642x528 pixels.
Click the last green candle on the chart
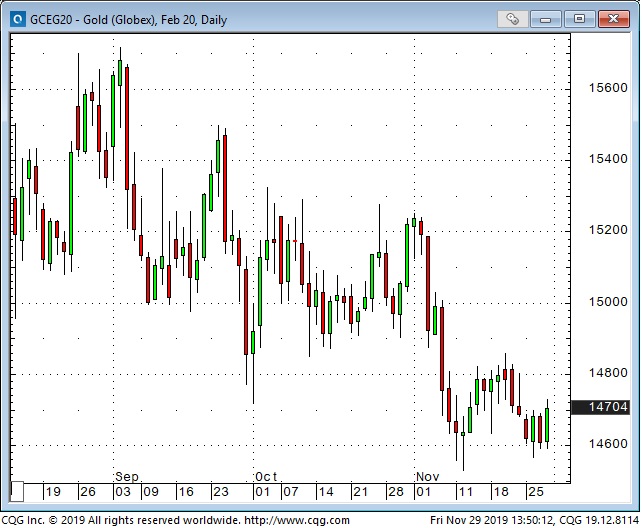[x=547, y=425]
